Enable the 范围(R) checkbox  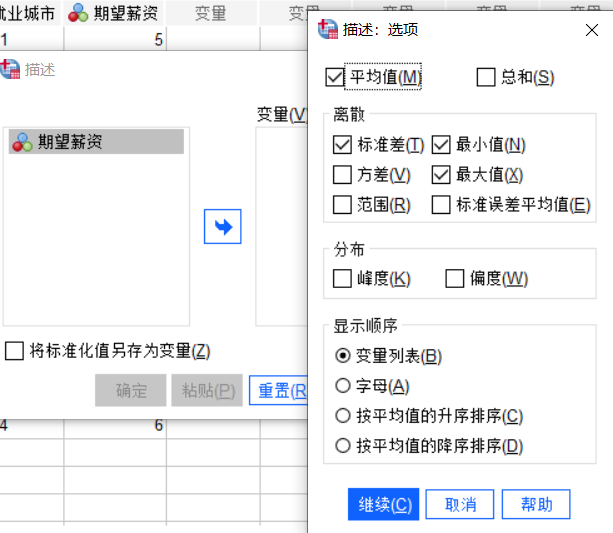pos(342,205)
